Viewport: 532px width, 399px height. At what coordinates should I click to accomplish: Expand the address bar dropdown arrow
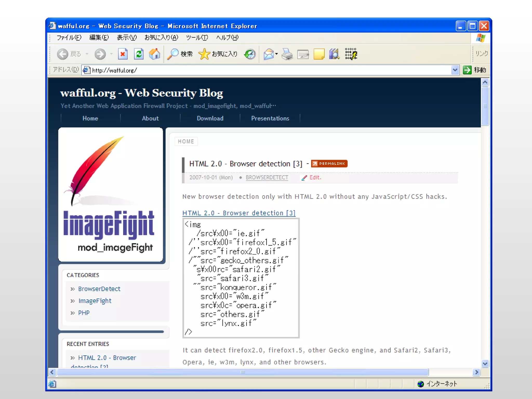tap(455, 70)
